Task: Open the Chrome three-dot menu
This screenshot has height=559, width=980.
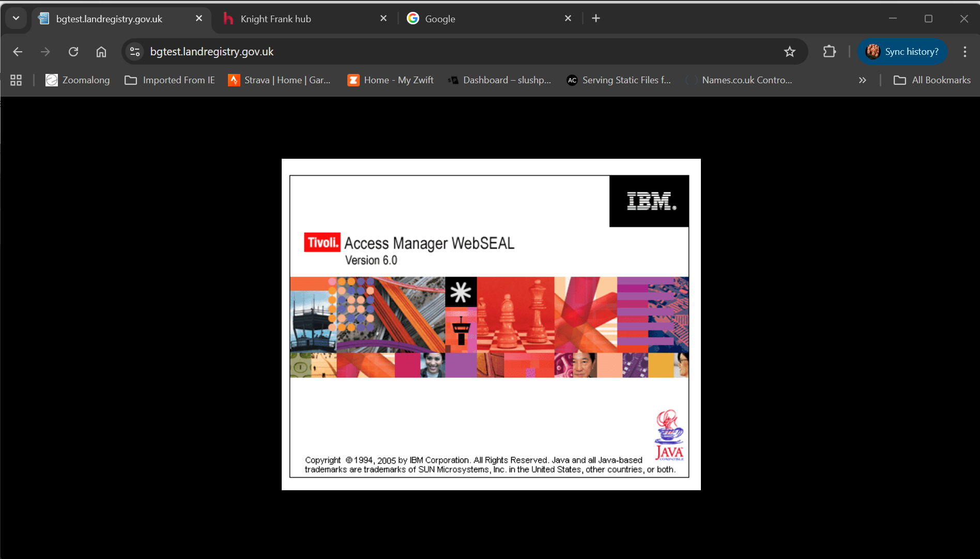Action: coord(964,52)
